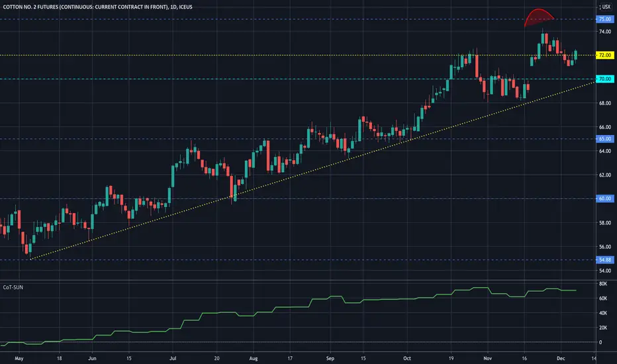Click the 16 date label after Nov
This screenshot has width=617, height=364.
point(524,359)
